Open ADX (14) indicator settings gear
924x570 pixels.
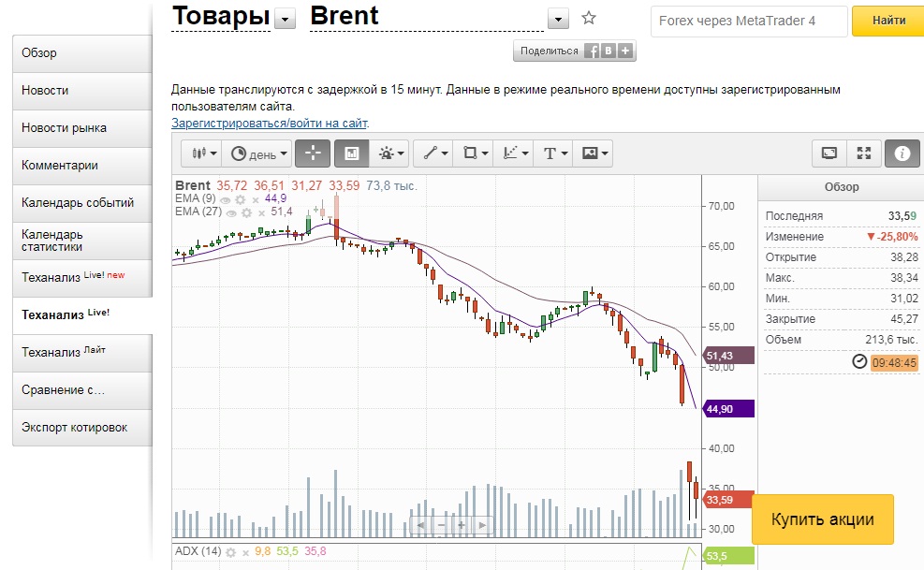[x=231, y=551]
